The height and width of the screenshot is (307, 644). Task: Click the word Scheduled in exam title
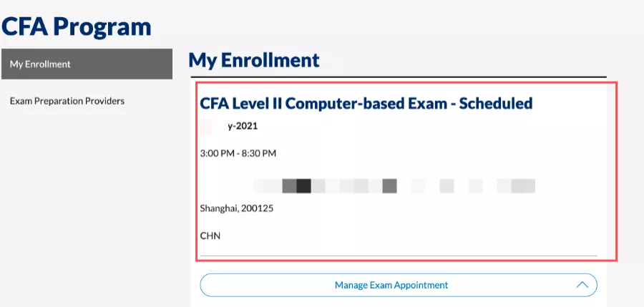pyautogui.click(x=495, y=103)
